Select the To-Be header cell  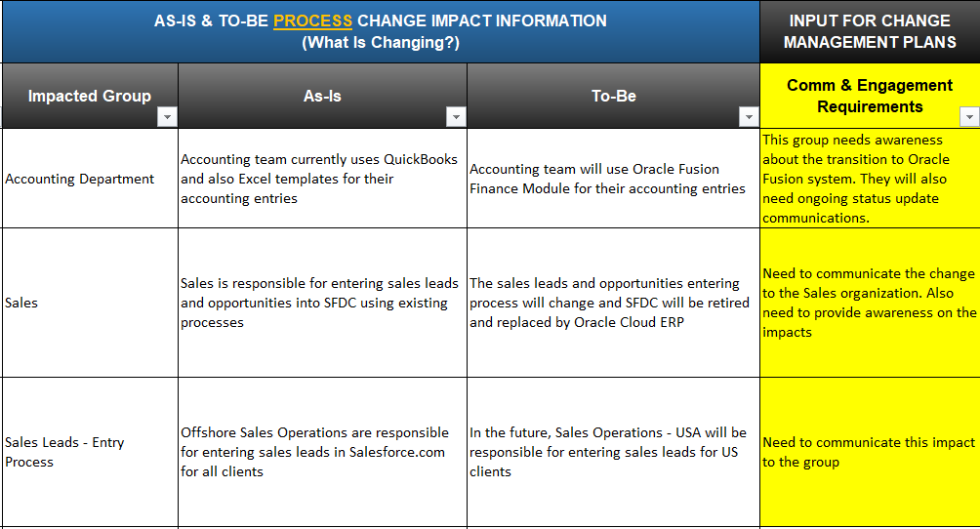[x=613, y=96]
